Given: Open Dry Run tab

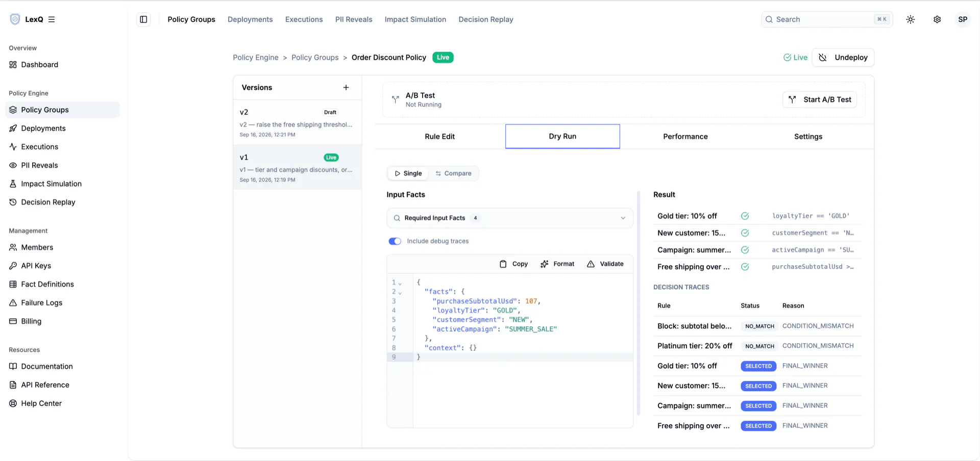Looking at the screenshot, I should point(562,137).
